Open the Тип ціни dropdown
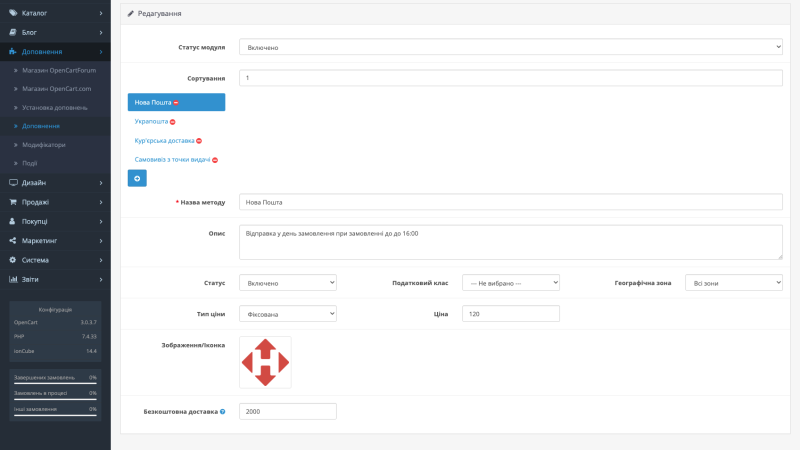The image size is (800, 450). pos(288,314)
